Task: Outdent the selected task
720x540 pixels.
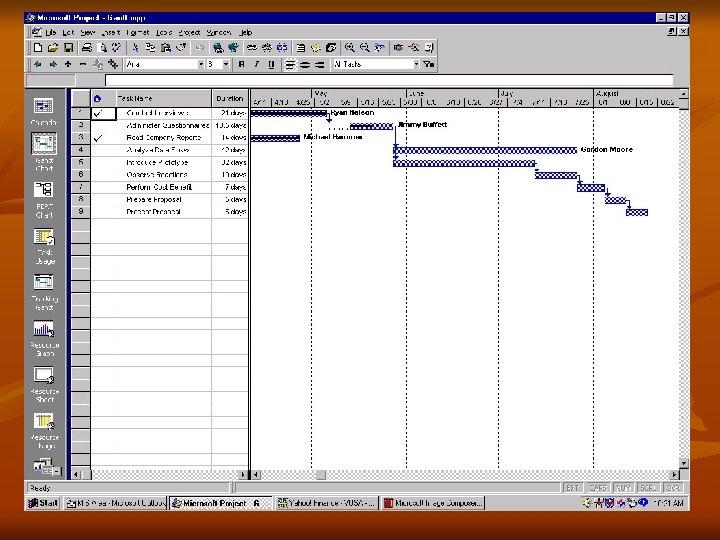Action: click(38, 65)
